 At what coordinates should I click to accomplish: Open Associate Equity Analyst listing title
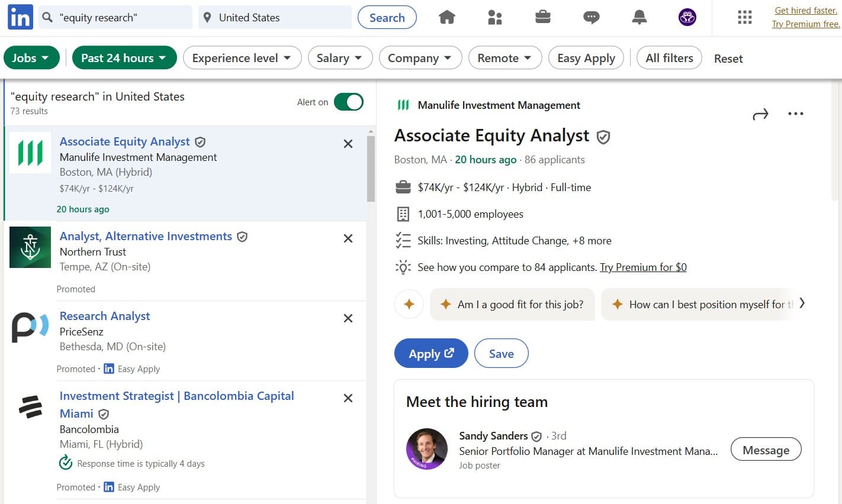point(125,141)
